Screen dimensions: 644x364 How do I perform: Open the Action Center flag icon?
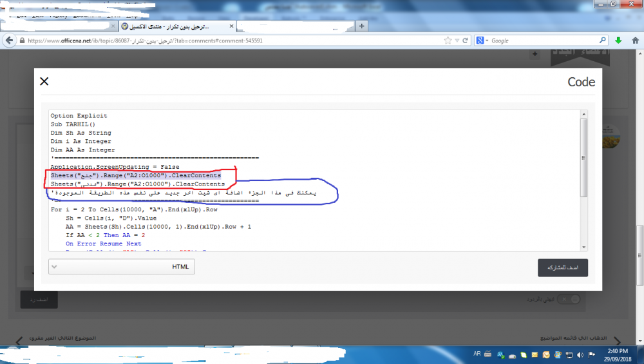591,354
